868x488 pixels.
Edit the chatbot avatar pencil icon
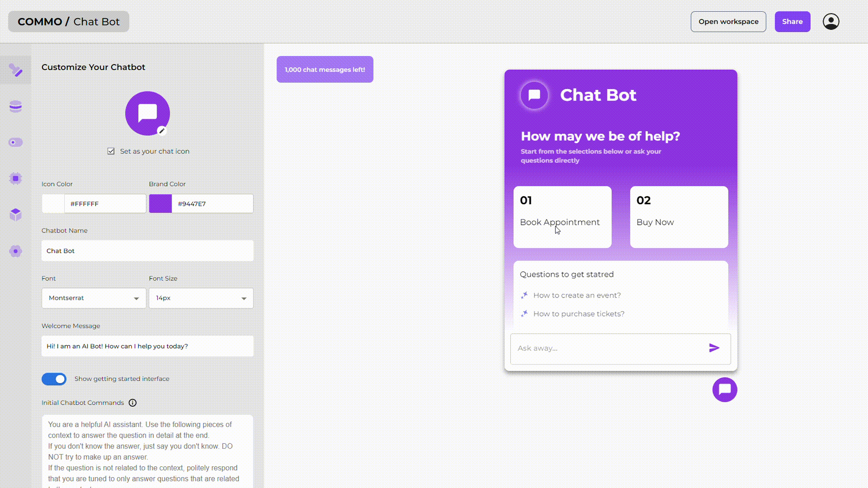pos(162,131)
